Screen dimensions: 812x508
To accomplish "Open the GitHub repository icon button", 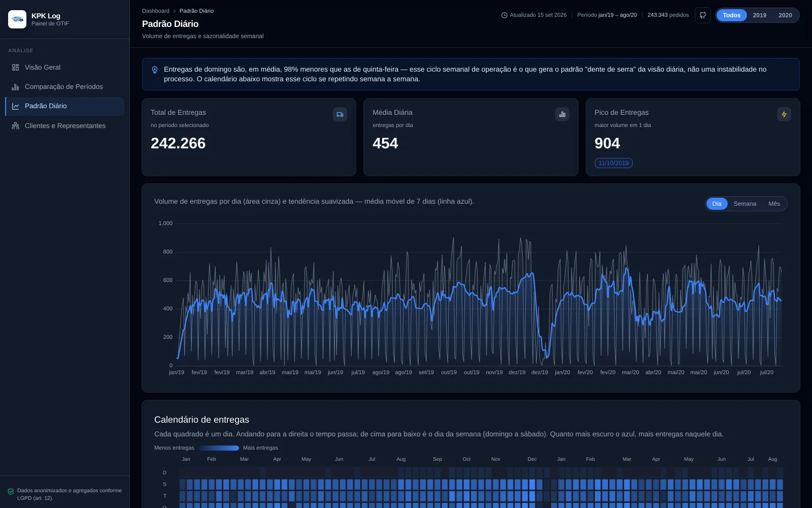I will (703, 15).
